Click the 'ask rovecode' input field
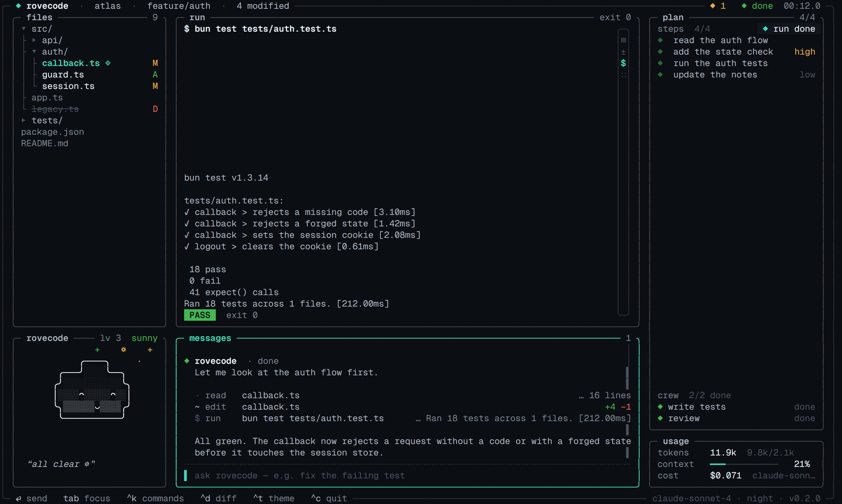Screen dimensions: 842x504 (x=407, y=475)
